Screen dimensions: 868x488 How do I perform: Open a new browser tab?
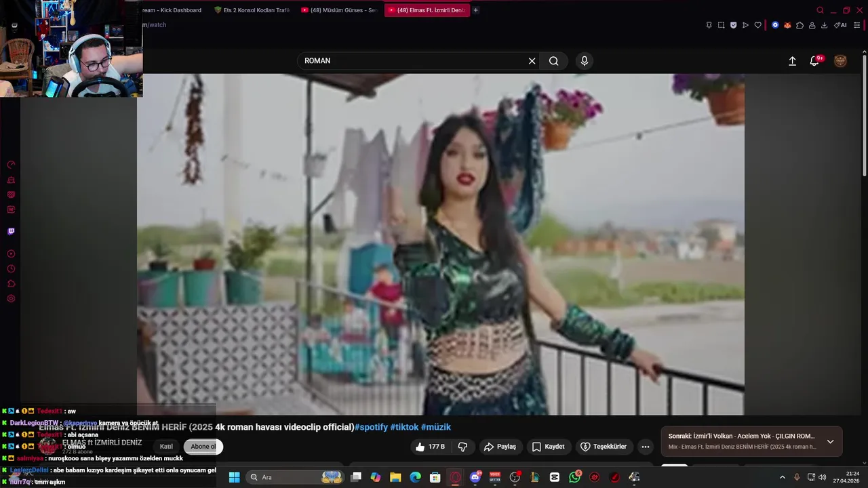pyautogui.click(x=475, y=10)
